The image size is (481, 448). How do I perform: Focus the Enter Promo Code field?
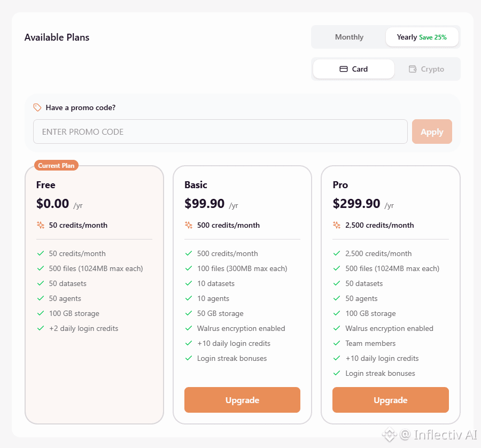pos(220,132)
